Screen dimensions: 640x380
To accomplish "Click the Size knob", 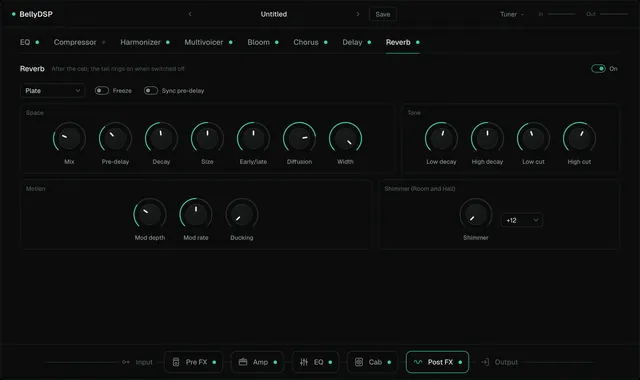I will tap(207, 138).
